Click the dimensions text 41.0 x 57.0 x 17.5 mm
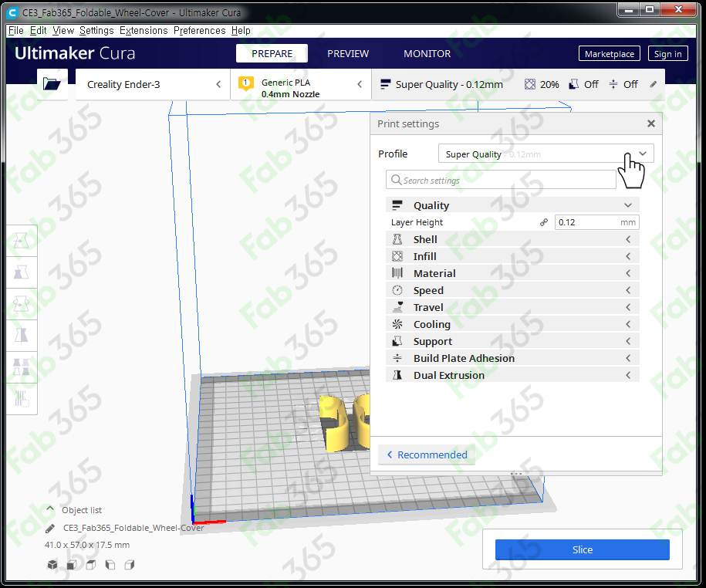This screenshot has height=588, width=706. tap(87, 545)
